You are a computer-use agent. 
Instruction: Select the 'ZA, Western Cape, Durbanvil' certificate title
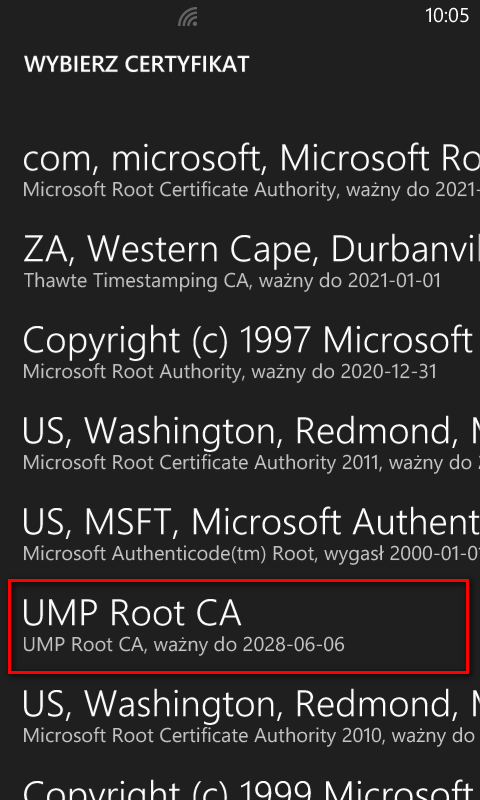(x=251, y=249)
